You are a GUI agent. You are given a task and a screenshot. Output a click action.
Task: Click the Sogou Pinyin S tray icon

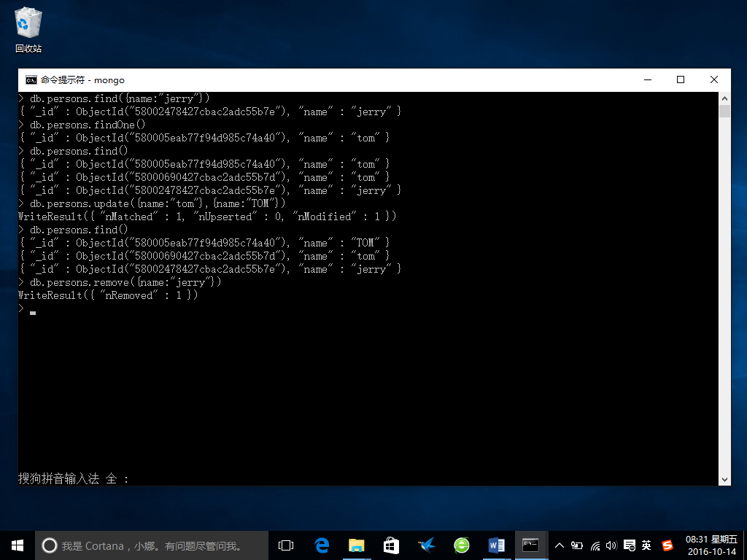click(x=668, y=545)
